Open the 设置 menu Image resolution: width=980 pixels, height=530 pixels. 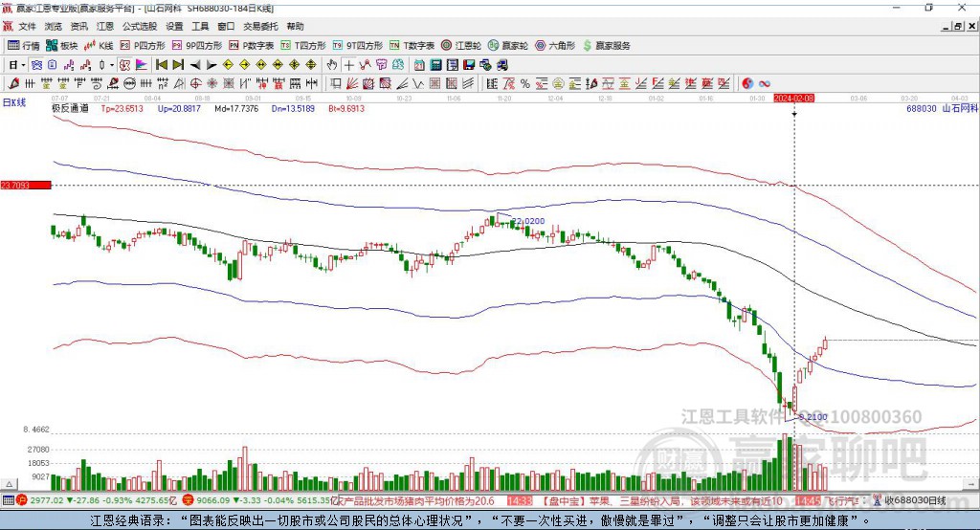coord(174,26)
